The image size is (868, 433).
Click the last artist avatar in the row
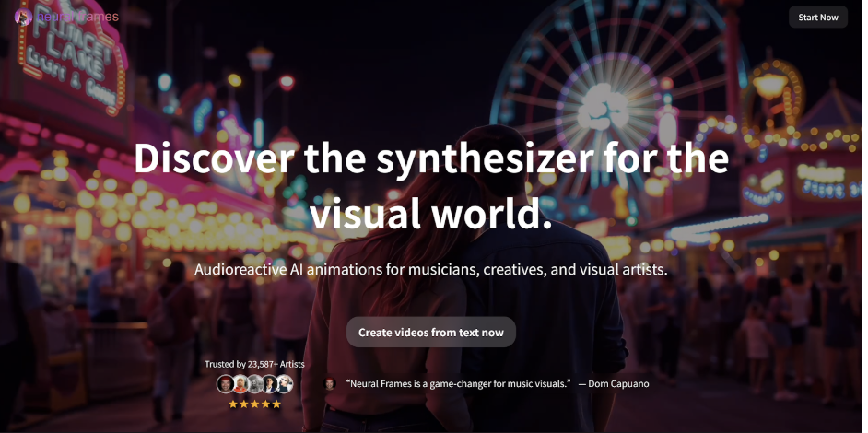click(284, 384)
